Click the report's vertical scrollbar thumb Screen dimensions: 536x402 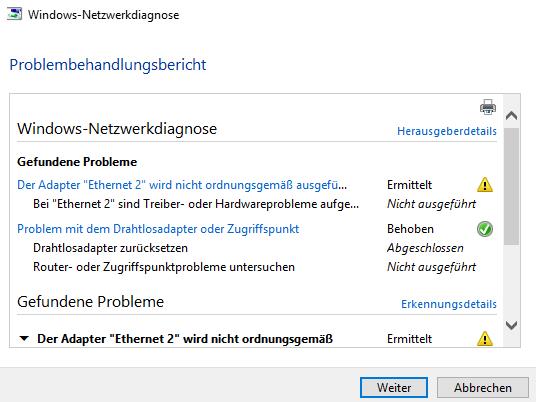(x=511, y=186)
